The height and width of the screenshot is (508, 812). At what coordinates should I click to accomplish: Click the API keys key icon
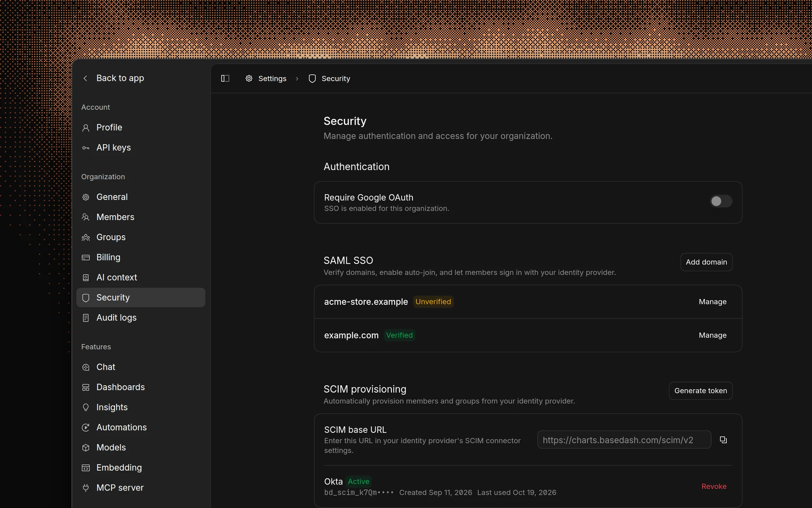click(86, 148)
